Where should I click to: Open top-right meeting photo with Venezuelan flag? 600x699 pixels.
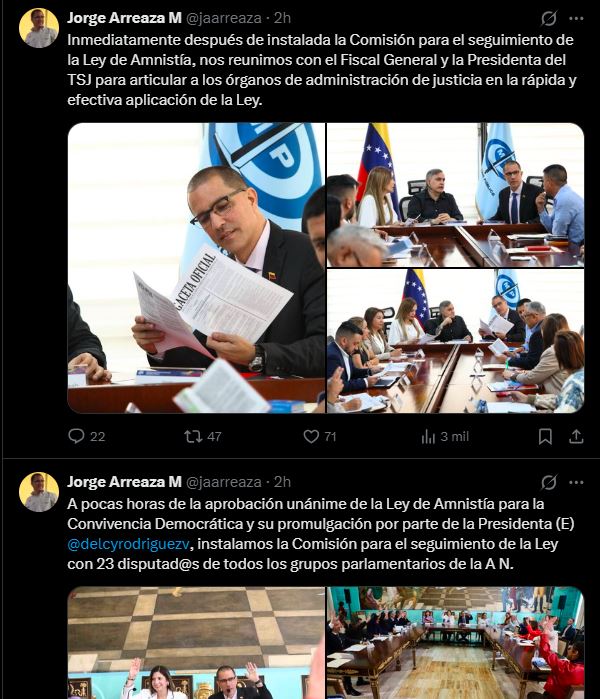(456, 195)
